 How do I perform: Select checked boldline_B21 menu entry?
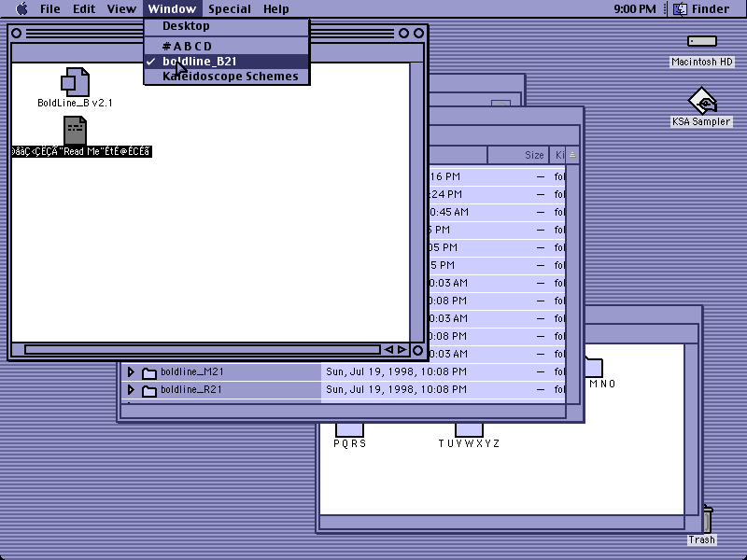click(227, 62)
